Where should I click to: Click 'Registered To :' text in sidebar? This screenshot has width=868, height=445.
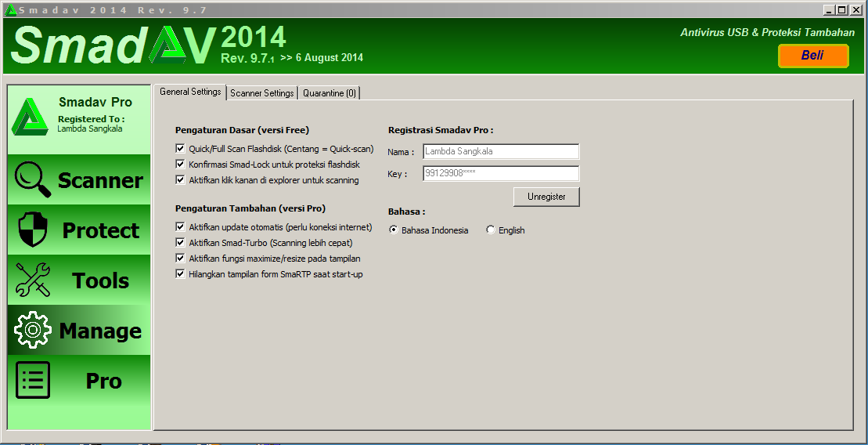coord(91,119)
